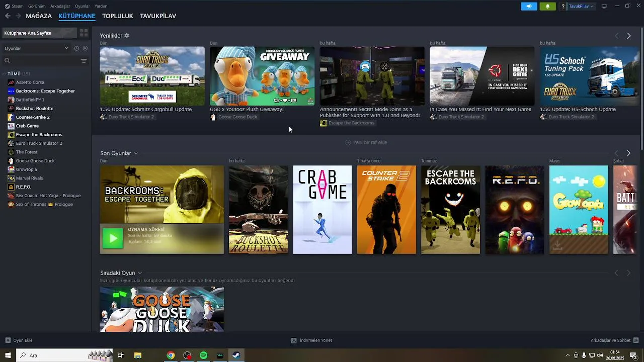This screenshot has width=644, height=362.
Task: Open the Oyunlar menu in menu bar
Action: point(82,6)
